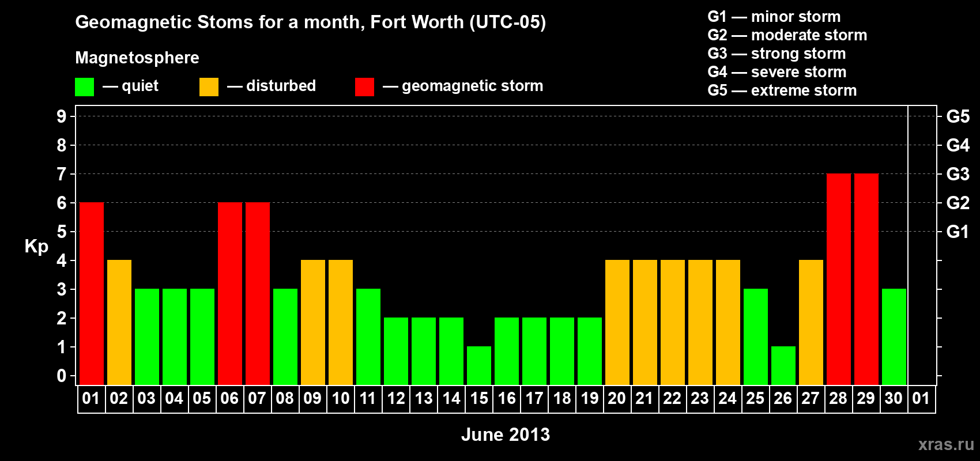
Task: Select the orange bar for day 24
Action: (x=728, y=323)
